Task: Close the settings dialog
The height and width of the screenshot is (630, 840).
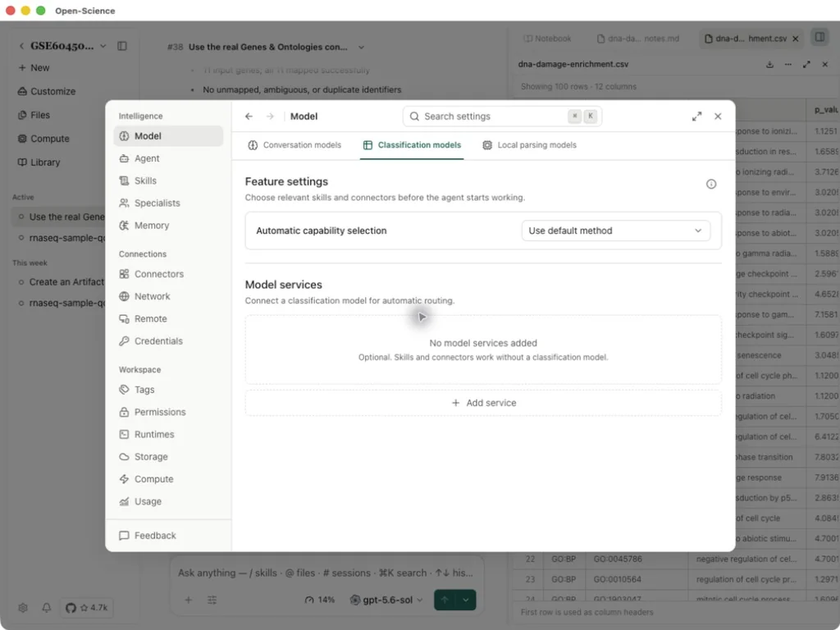Action: (x=718, y=116)
